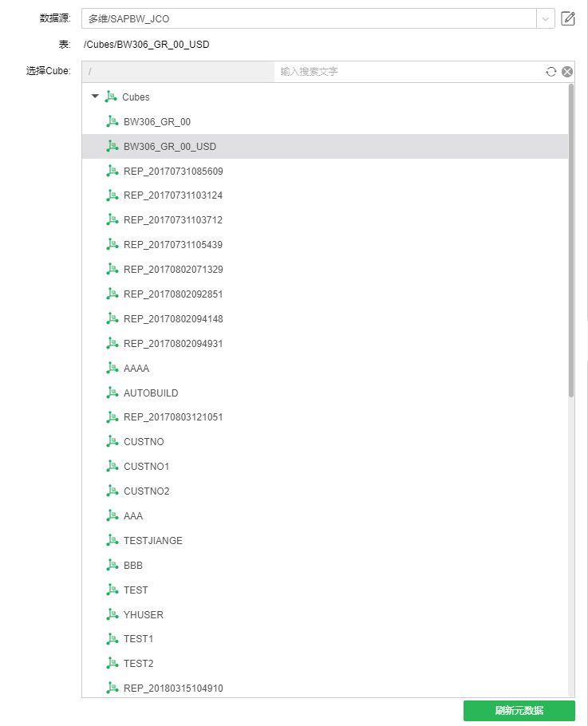588x726 pixels.
Task: Click the cube icon beside YHUSER
Action: 112,615
